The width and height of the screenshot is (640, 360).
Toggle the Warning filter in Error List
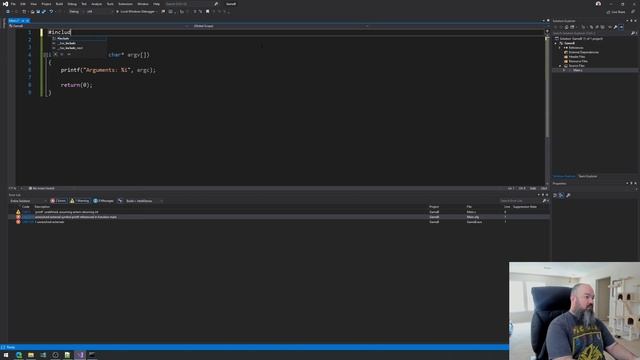click(80, 201)
